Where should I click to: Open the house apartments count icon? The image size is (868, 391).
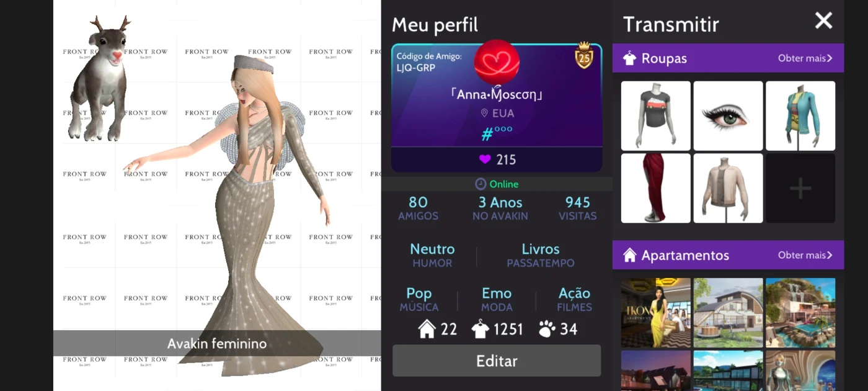point(427,329)
